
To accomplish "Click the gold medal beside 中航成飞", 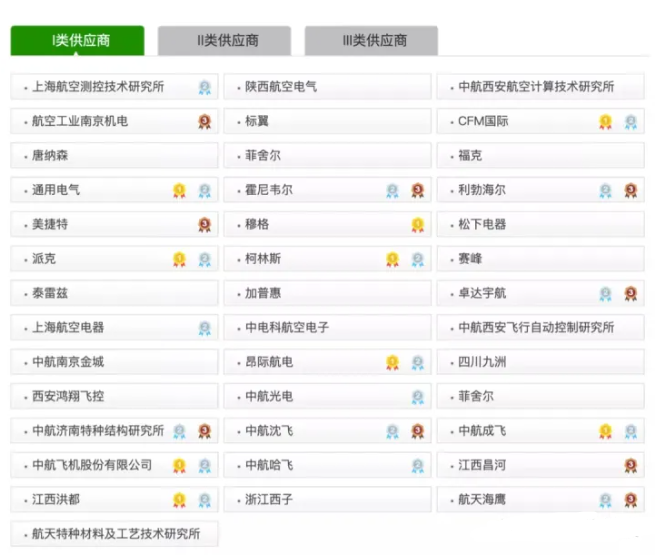I will 606,432.
